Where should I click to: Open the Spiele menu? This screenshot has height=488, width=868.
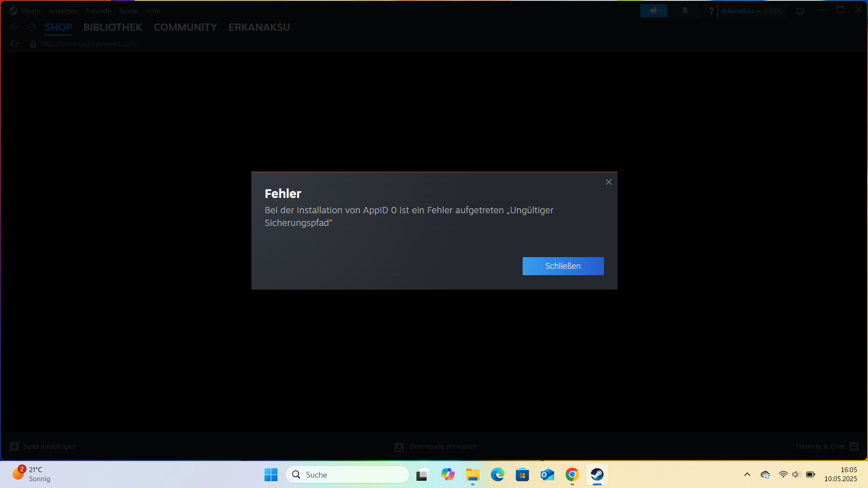click(128, 10)
